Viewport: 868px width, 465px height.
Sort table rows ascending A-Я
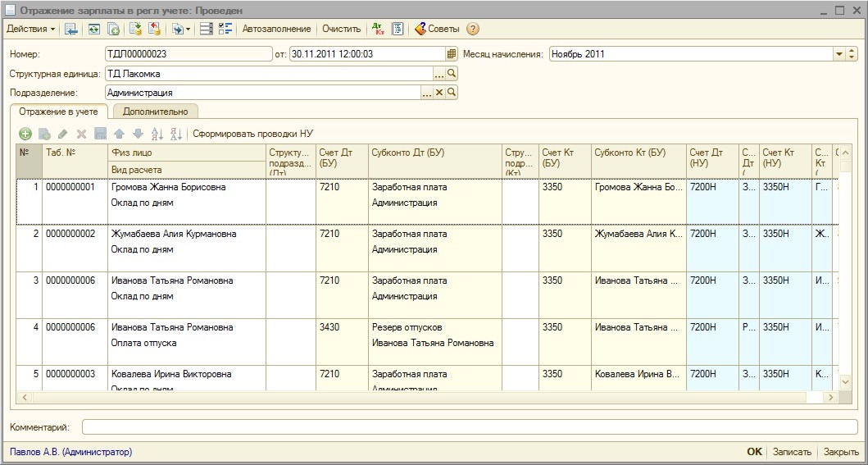(157, 134)
